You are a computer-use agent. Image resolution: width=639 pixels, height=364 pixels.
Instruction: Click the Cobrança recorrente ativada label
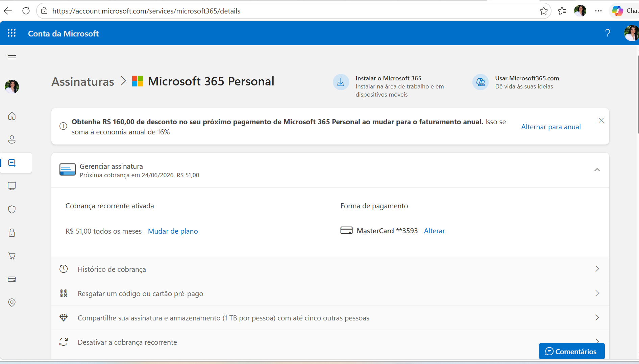pos(110,206)
